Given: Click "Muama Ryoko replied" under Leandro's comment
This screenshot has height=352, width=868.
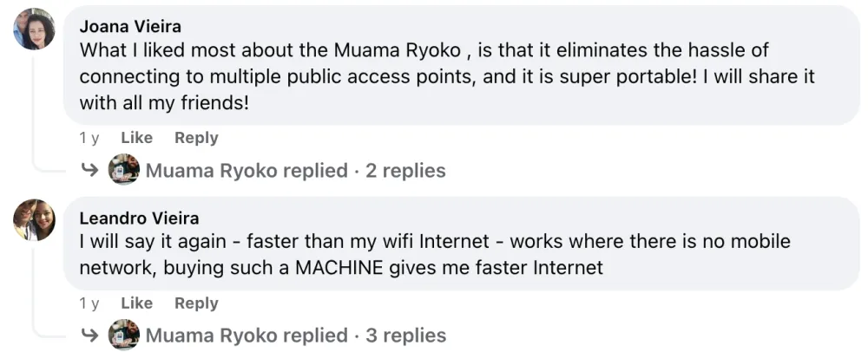Looking at the screenshot, I should pos(247,336).
